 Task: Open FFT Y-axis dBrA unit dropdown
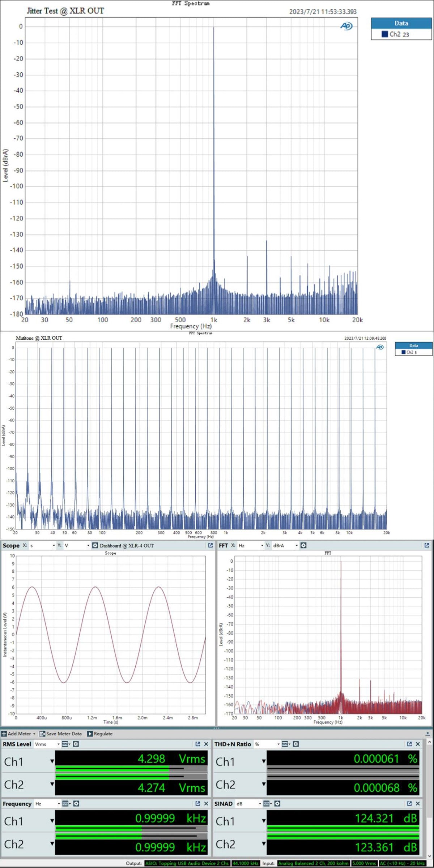(x=297, y=546)
